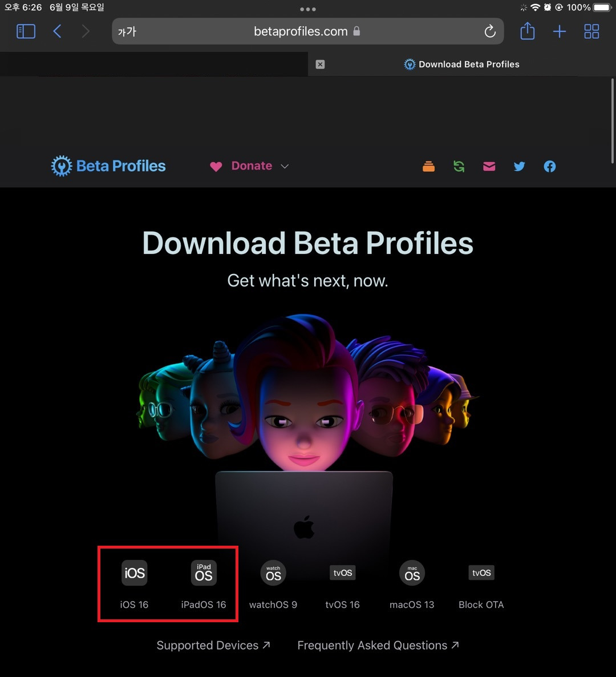The width and height of the screenshot is (616, 677).
Task: Visit the Twitter bird link
Action: [x=520, y=166]
